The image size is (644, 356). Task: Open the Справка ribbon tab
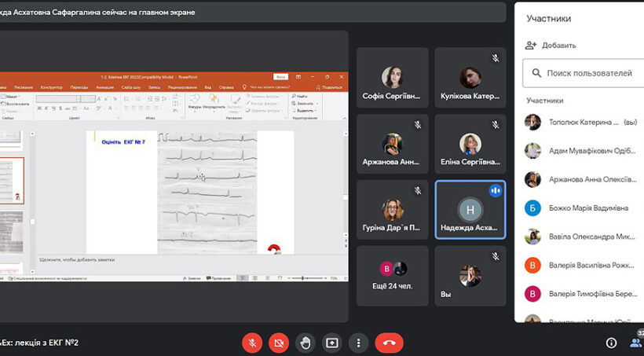click(226, 87)
